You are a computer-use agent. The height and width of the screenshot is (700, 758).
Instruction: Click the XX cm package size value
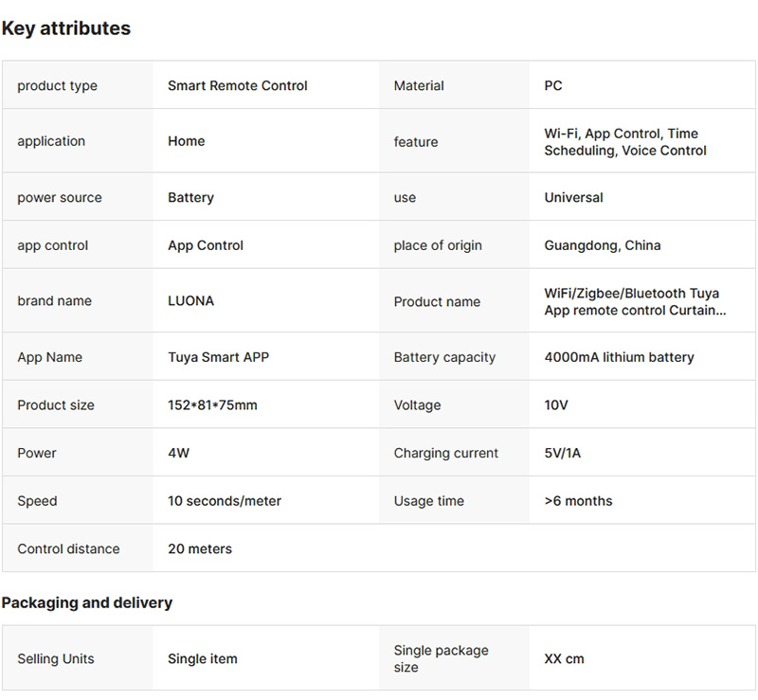pyautogui.click(x=564, y=659)
